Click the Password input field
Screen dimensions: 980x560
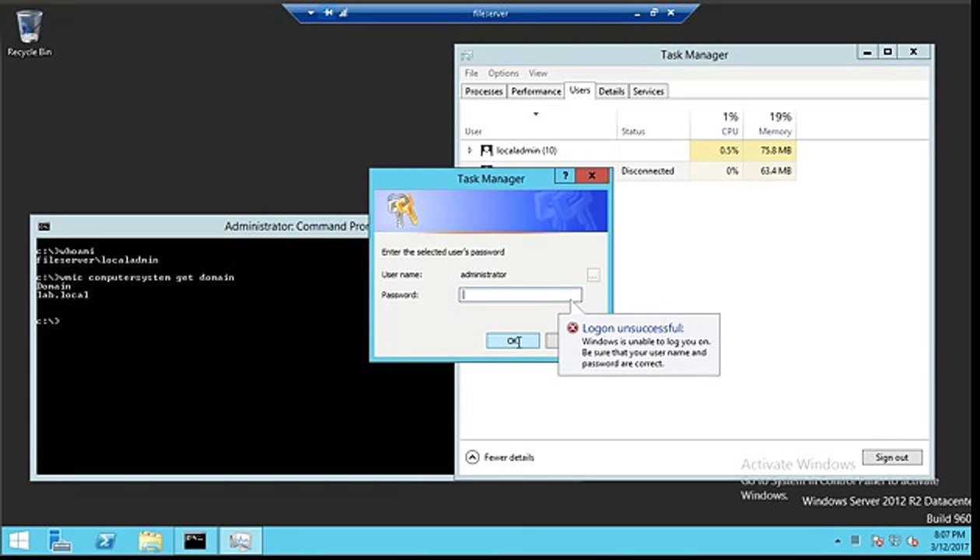[x=520, y=295]
